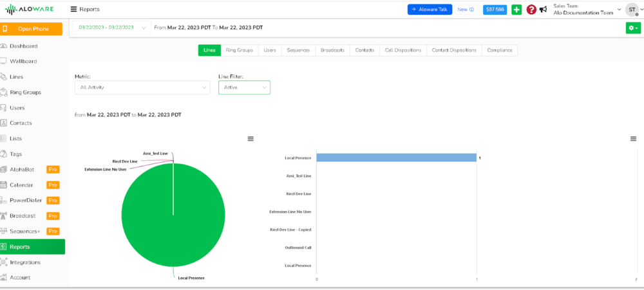The image size is (644, 290).
Task: Click the Open Phone button
Action: coord(31,29)
